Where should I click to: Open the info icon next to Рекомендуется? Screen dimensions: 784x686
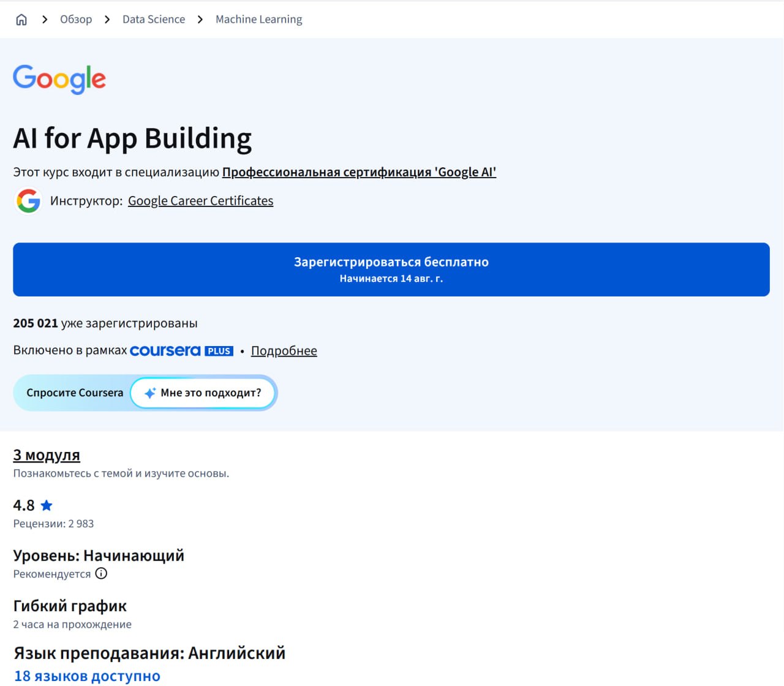tap(102, 573)
